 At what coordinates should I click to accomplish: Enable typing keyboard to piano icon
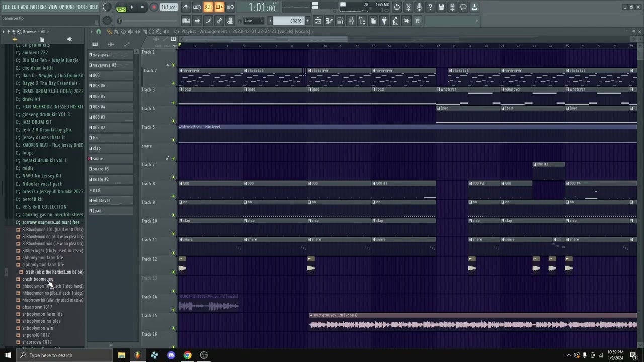[186, 21]
